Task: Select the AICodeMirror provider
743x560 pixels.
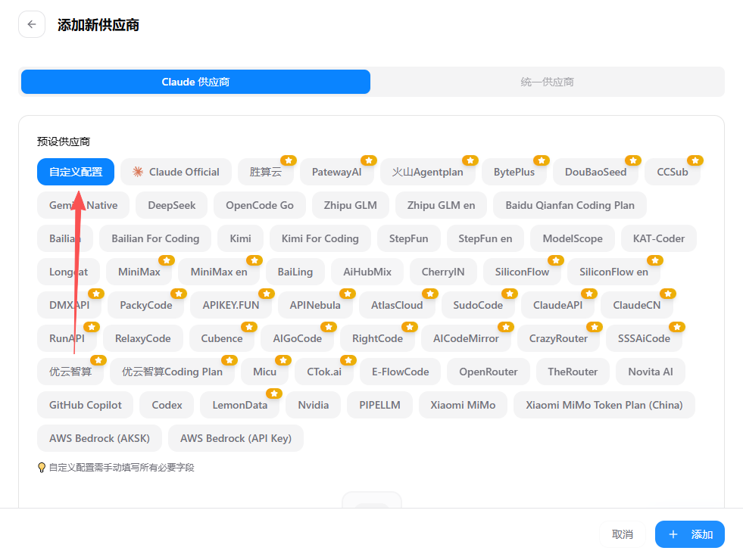Action: tap(467, 338)
